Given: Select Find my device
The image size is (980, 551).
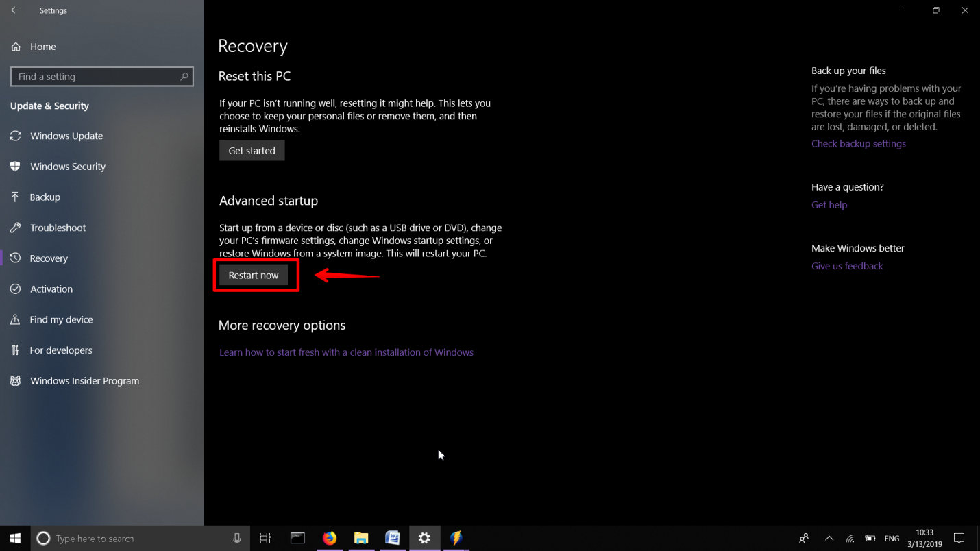Looking at the screenshot, I should coord(61,319).
